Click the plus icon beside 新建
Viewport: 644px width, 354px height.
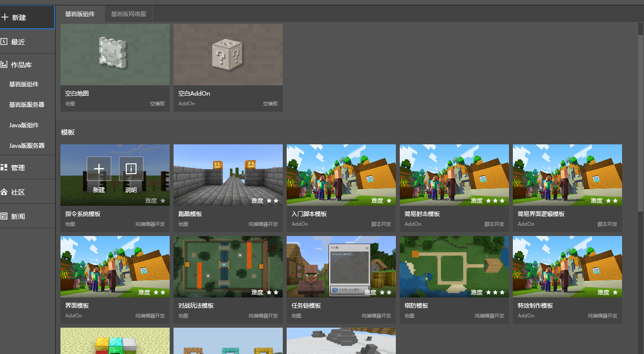(5, 17)
